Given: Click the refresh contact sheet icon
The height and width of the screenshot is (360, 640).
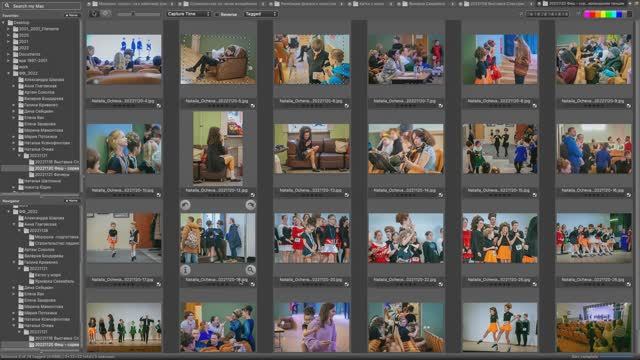Looking at the screenshot, I should tap(94, 14).
